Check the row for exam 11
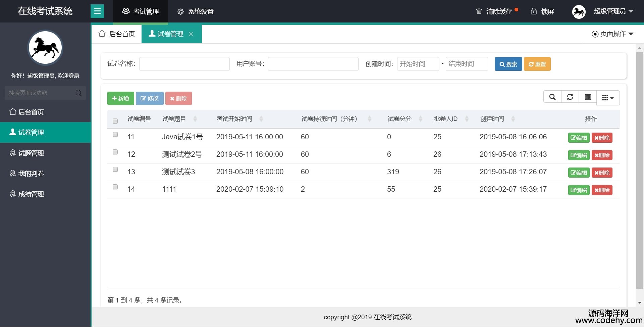This screenshot has height=327, width=644. coord(115,135)
